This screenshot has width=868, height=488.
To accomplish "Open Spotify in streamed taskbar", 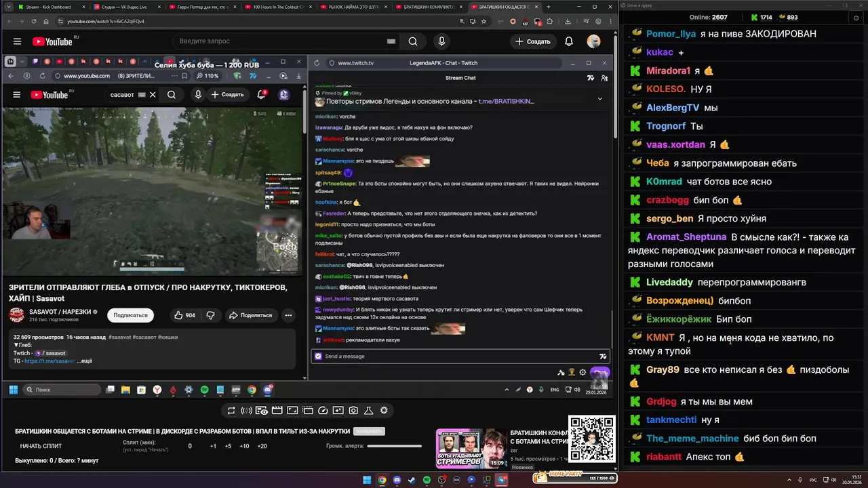I will pos(205,390).
